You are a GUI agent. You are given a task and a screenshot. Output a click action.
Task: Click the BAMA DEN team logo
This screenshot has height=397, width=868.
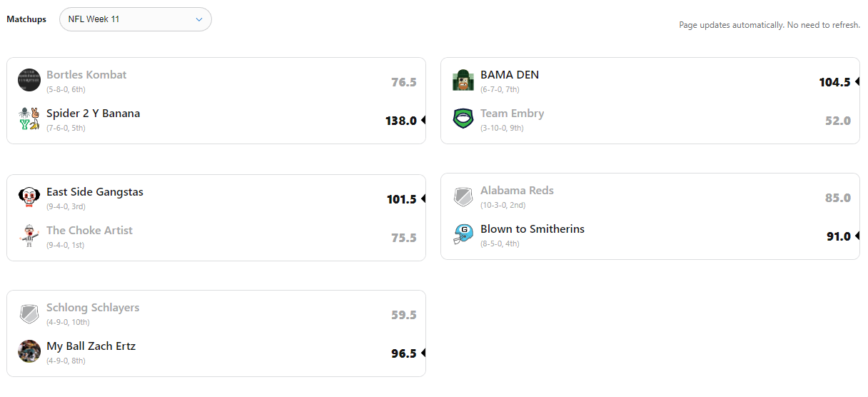(x=463, y=80)
